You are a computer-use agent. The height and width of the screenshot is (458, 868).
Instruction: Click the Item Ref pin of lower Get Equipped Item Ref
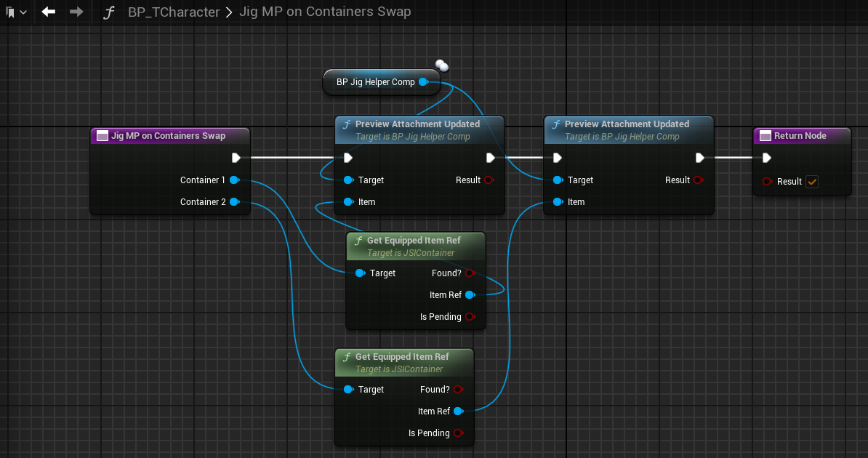[x=459, y=411]
